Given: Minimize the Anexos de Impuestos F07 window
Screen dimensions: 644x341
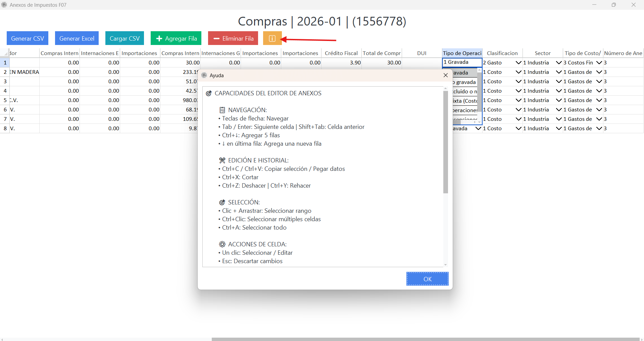Looking at the screenshot, I should [594, 5].
